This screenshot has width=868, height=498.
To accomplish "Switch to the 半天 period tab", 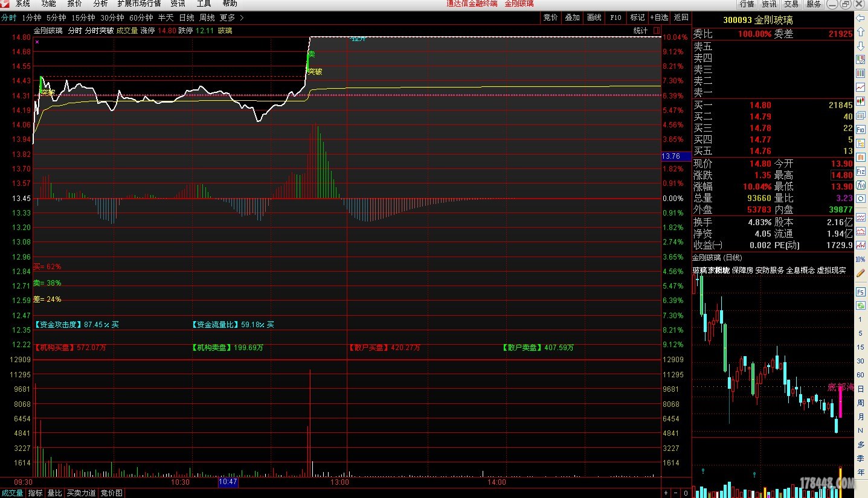I will [x=166, y=18].
